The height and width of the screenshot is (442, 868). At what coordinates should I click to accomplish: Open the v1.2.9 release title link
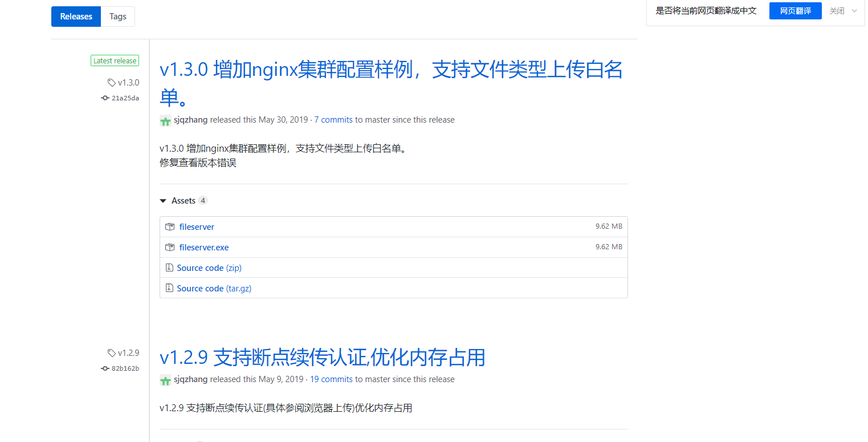322,358
